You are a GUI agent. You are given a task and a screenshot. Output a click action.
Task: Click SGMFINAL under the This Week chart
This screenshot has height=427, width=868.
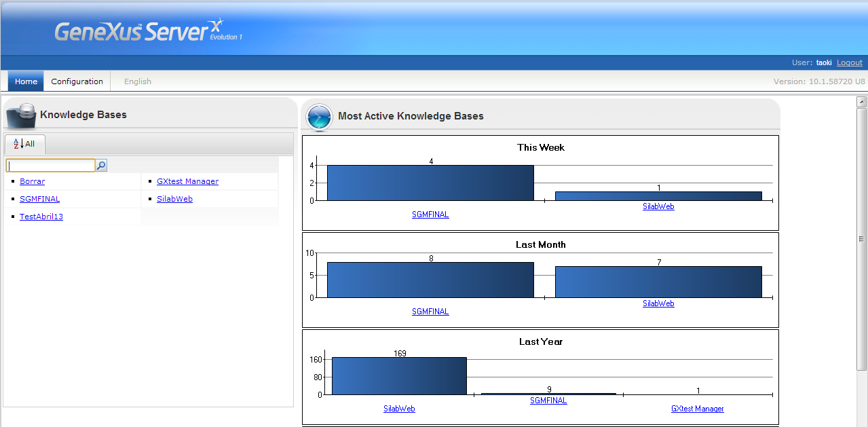coord(430,215)
